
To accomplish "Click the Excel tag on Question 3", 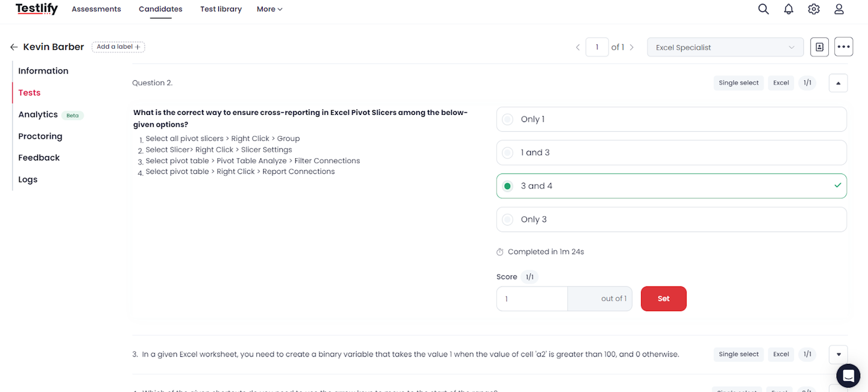I will point(781,354).
